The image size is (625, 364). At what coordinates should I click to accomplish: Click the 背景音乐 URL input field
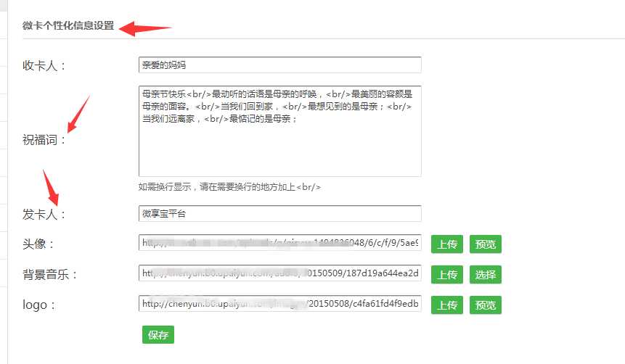pyautogui.click(x=279, y=274)
